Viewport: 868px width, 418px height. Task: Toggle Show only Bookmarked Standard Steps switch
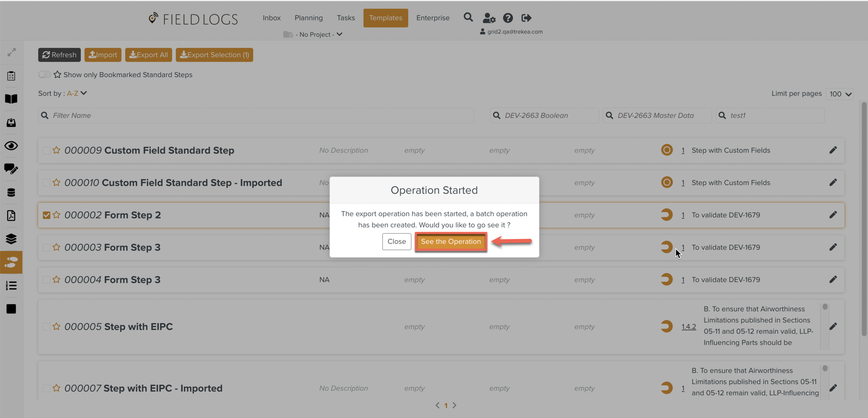point(44,74)
